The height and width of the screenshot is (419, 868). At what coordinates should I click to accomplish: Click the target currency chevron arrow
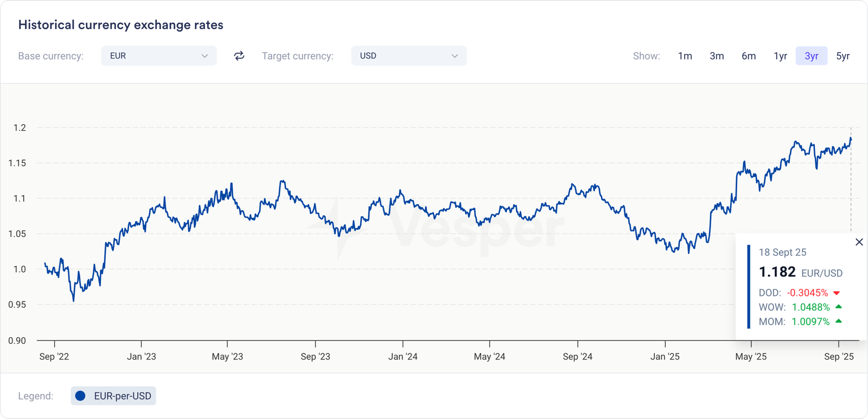[x=455, y=56]
